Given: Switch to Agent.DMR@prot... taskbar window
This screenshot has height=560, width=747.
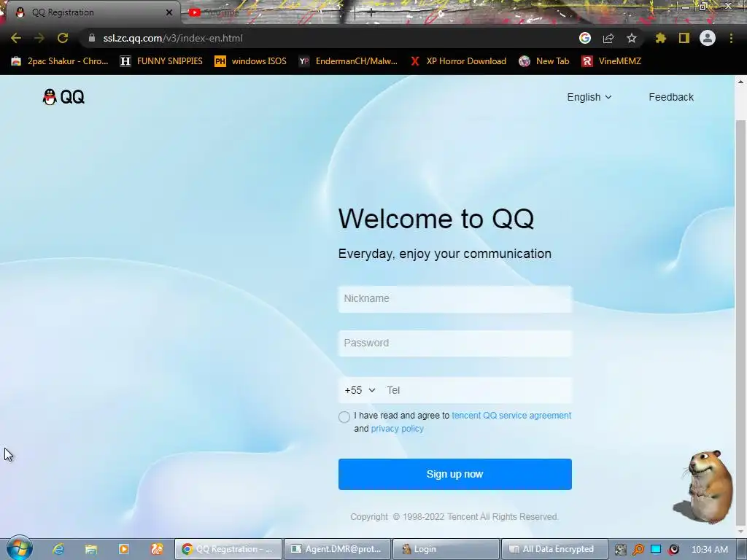Looking at the screenshot, I should pyautogui.click(x=337, y=549).
